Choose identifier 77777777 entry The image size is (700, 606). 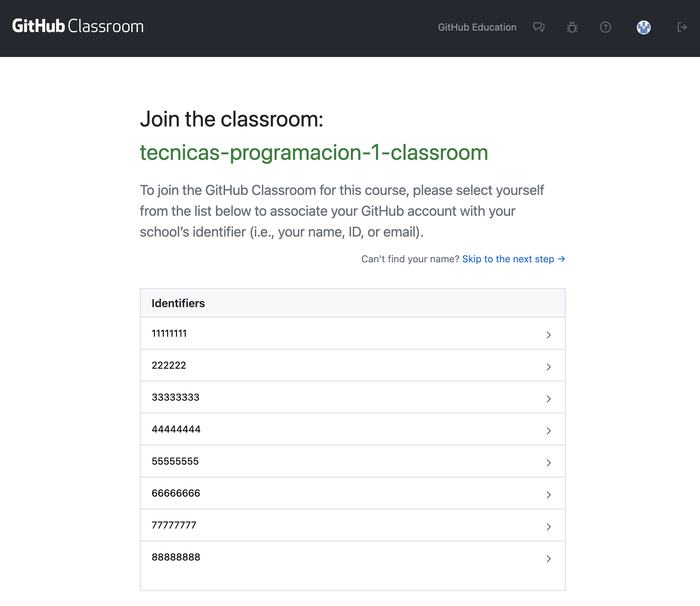point(174,525)
